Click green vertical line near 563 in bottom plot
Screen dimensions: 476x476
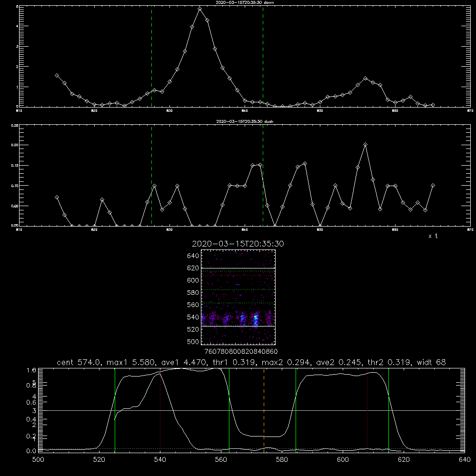point(229,410)
